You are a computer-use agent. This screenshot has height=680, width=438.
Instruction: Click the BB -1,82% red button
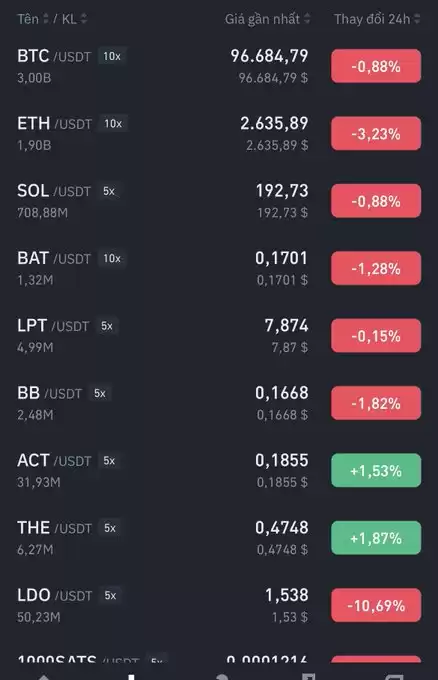point(376,403)
